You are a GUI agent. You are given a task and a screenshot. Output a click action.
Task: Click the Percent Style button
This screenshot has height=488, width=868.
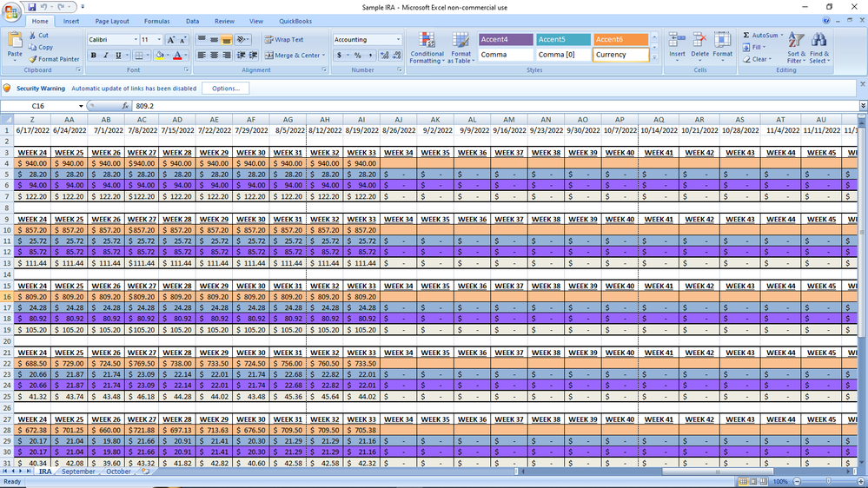(x=357, y=56)
